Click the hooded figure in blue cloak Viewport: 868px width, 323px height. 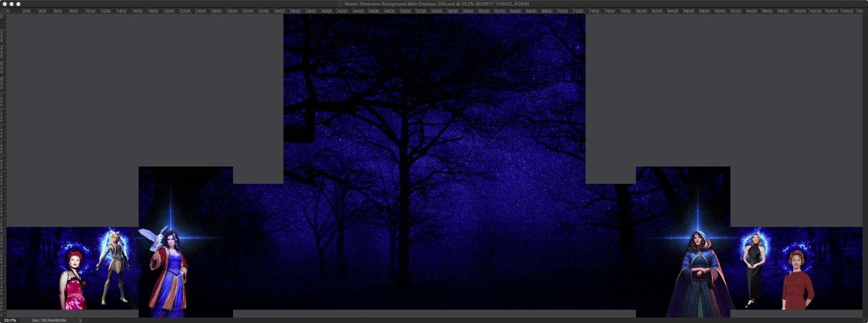[699, 275]
